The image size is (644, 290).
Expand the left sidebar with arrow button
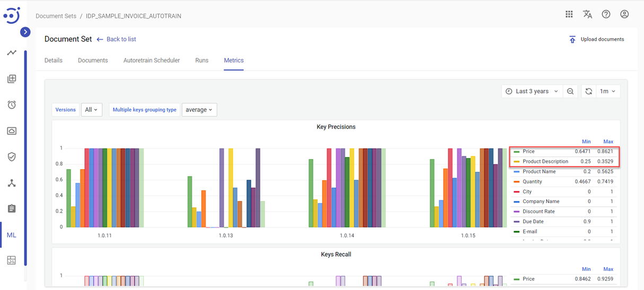click(25, 32)
